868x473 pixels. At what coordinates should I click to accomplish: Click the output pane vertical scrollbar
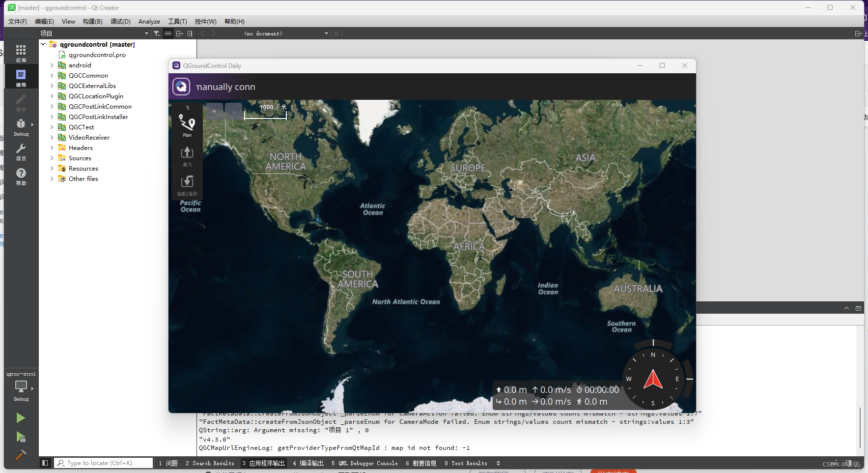pyautogui.click(x=860, y=427)
